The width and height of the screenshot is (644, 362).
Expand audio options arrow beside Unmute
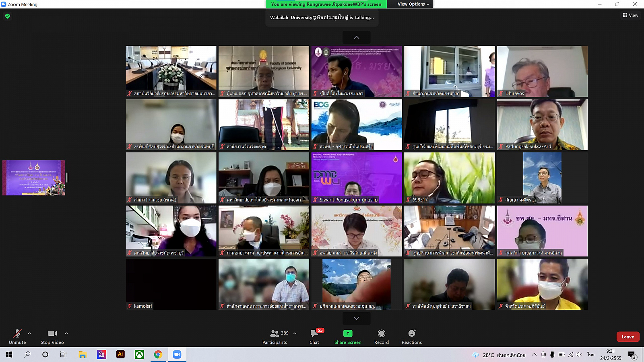(29, 333)
